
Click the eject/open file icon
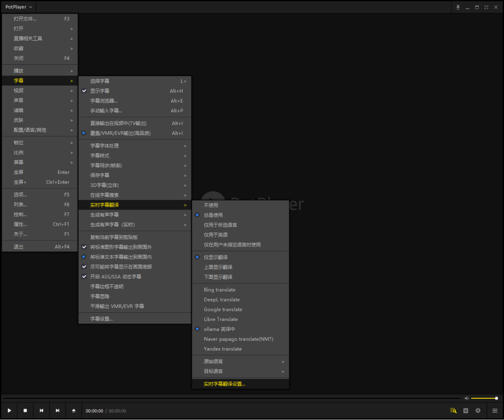pyautogui.click(x=74, y=410)
